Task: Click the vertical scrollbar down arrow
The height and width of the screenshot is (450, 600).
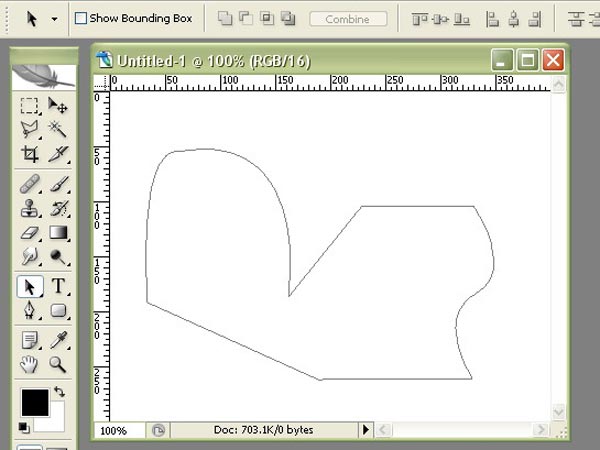Action: pyautogui.click(x=559, y=412)
